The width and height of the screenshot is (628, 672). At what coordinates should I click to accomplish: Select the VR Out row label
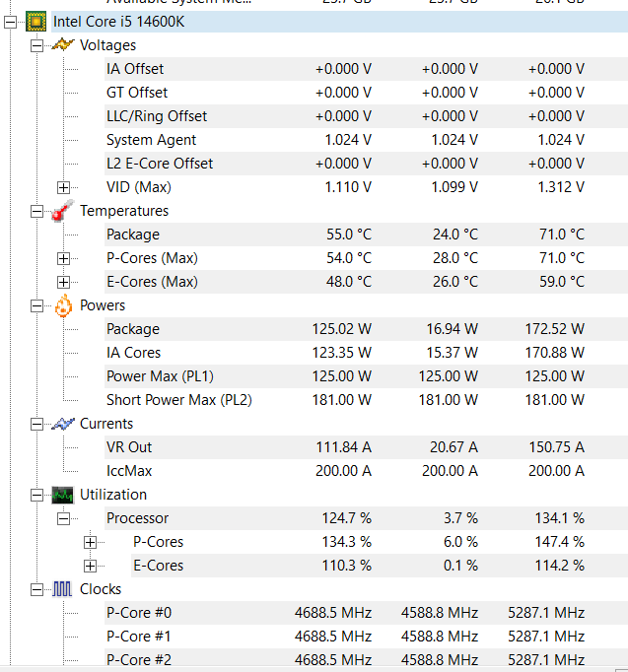click(129, 447)
